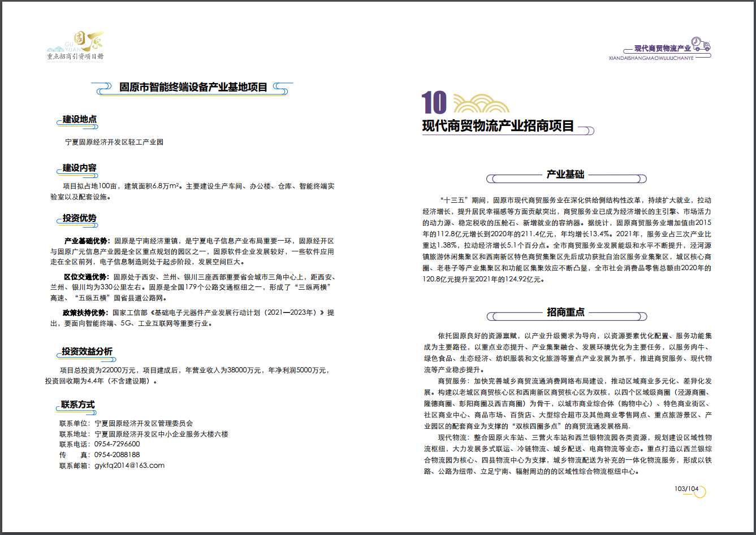756x535 pixels.
Task: Click the 产业基础 heading banner
Action: click(565, 175)
